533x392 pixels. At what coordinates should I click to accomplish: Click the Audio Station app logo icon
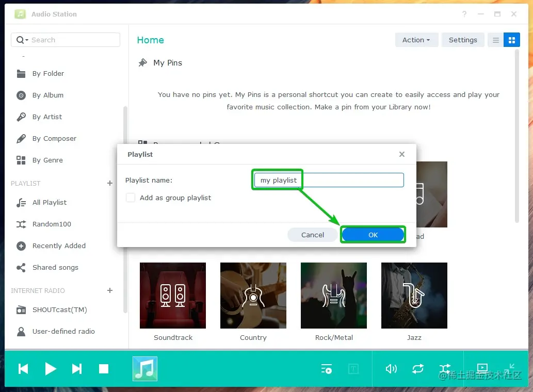coord(20,14)
